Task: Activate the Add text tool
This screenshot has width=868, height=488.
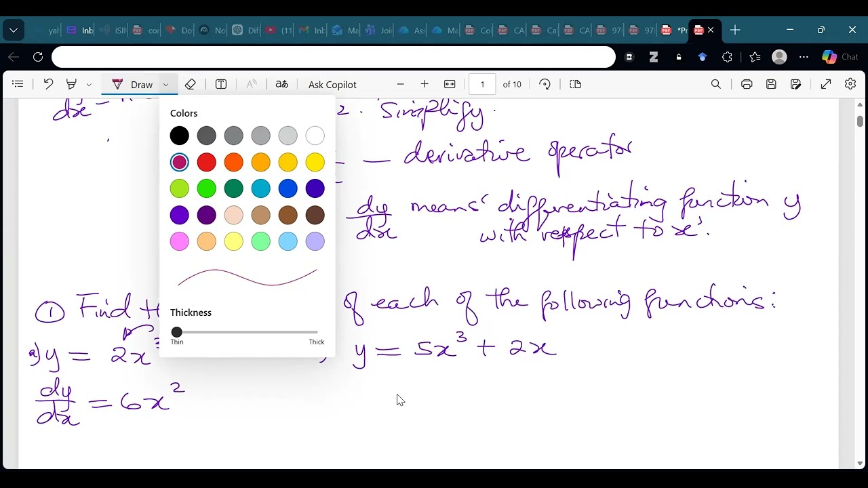Action: pos(221,84)
